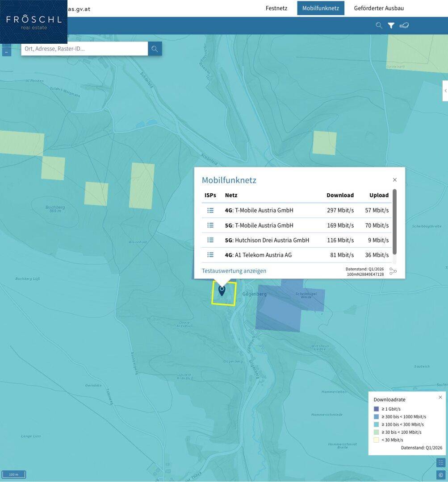Close the Downloadrate legend
Viewport: 448px width, 482px height.
[440, 397]
